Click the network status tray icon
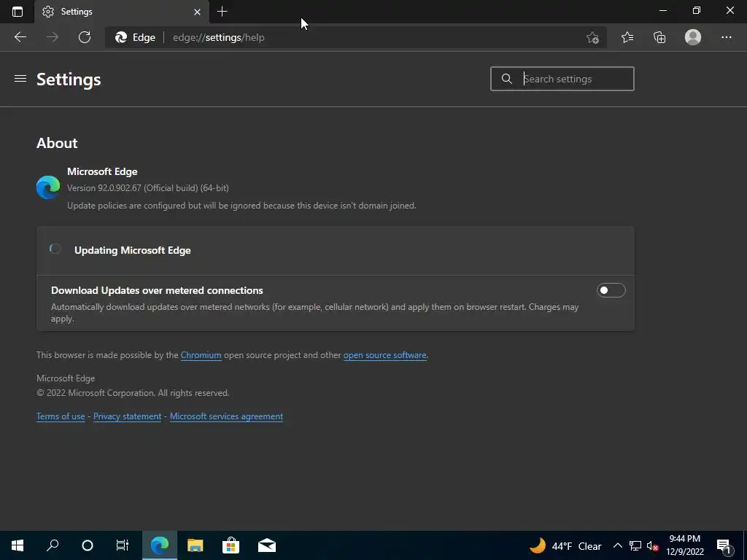Screen dimensions: 747x560 [635, 545]
